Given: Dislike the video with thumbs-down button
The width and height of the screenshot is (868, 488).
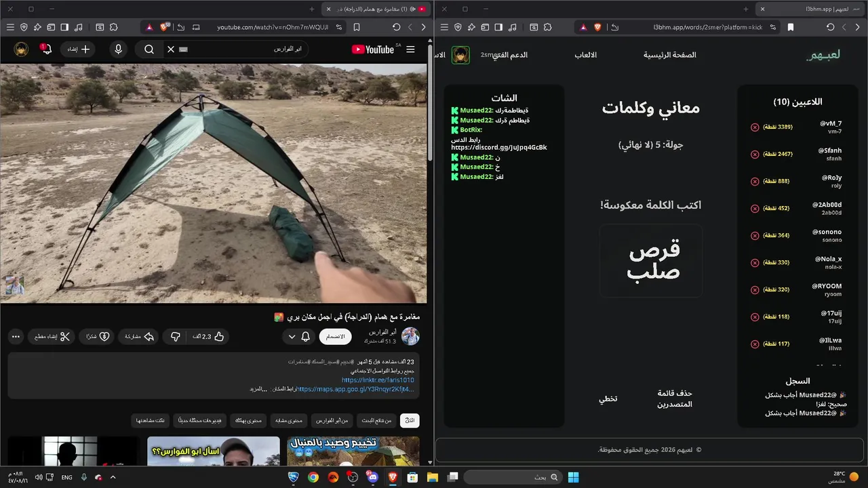Looking at the screenshot, I should (x=175, y=336).
